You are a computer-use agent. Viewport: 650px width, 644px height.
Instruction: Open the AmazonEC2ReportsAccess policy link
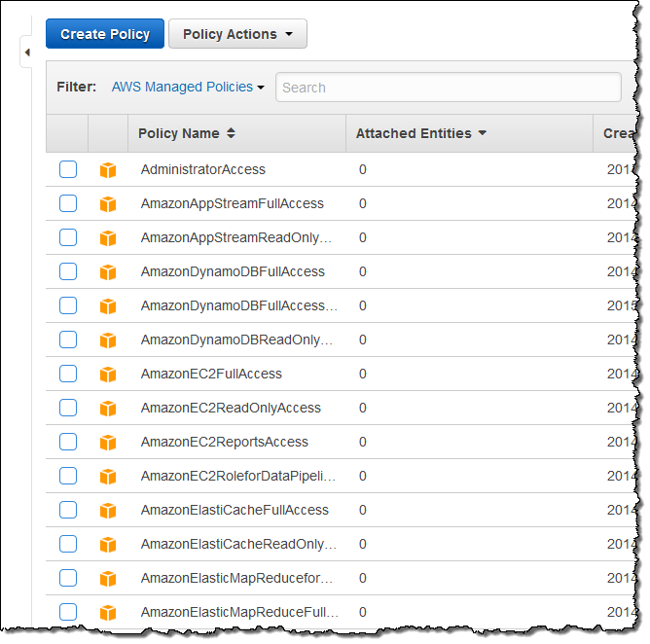click(224, 442)
